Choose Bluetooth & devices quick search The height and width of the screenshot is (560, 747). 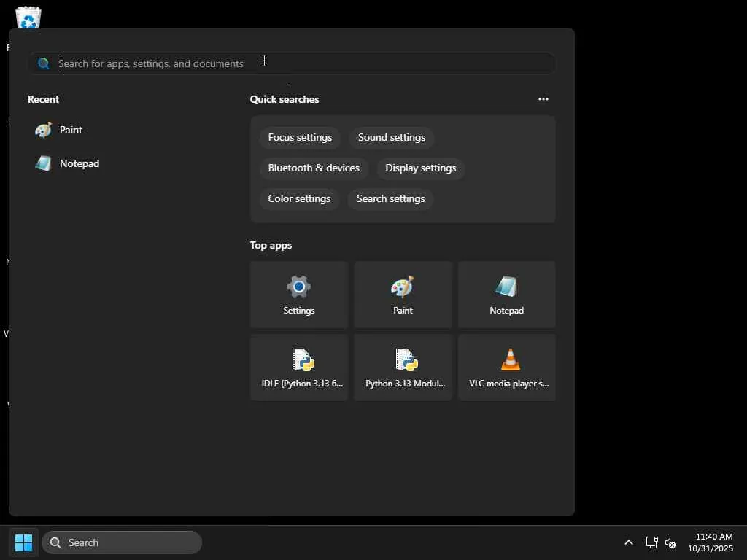point(314,168)
